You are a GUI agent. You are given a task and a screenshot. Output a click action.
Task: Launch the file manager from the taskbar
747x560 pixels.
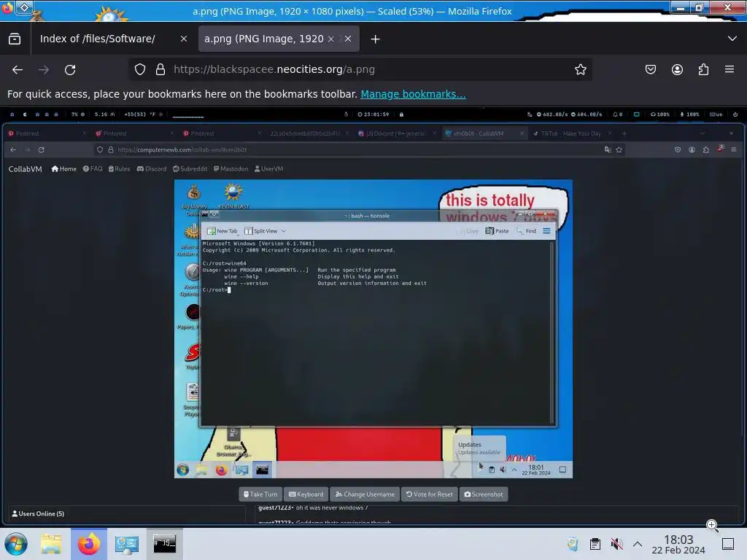pyautogui.click(x=51, y=544)
